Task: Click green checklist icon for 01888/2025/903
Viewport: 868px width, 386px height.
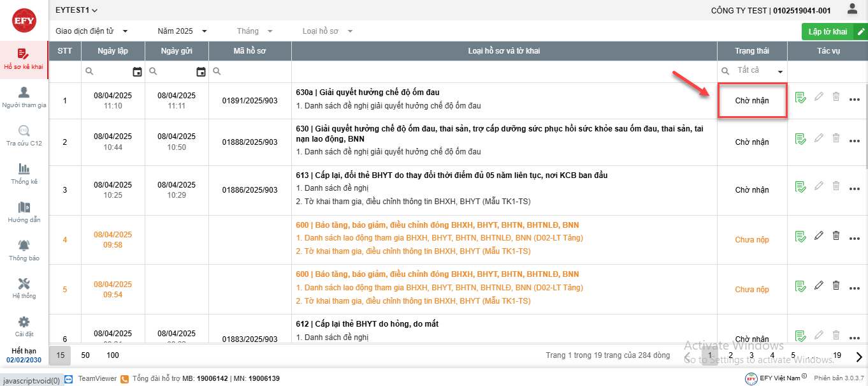Action: [x=800, y=139]
